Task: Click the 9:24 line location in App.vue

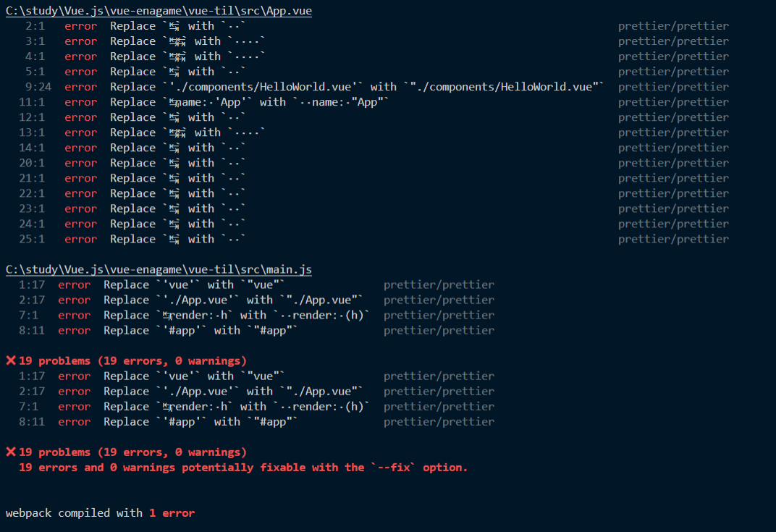Action: (35, 87)
